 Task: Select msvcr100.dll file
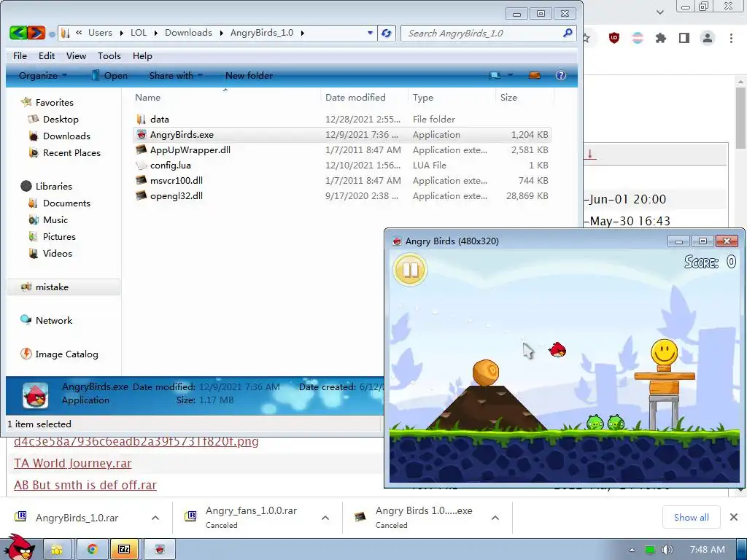coord(177,181)
